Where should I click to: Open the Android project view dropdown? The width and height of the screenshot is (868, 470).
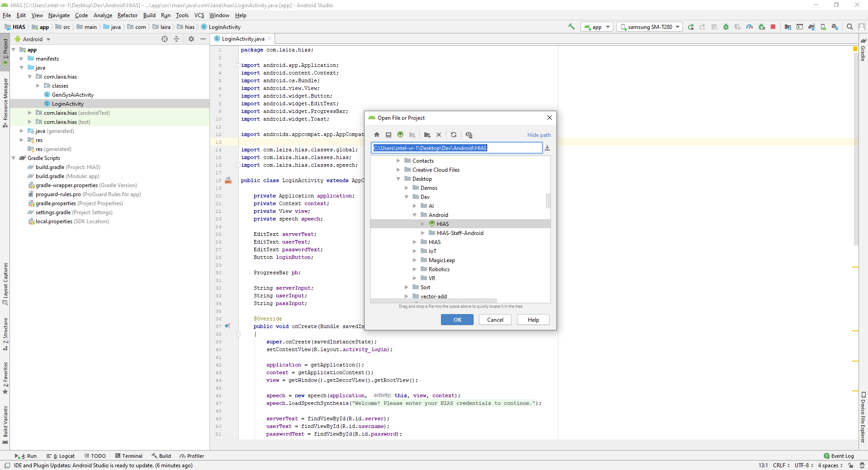[33, 39]
